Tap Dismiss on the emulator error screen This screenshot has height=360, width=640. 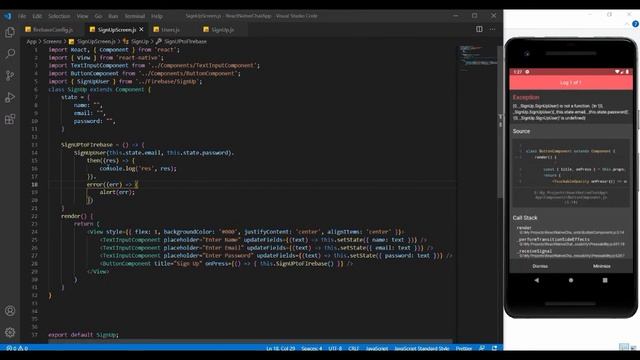540,266
